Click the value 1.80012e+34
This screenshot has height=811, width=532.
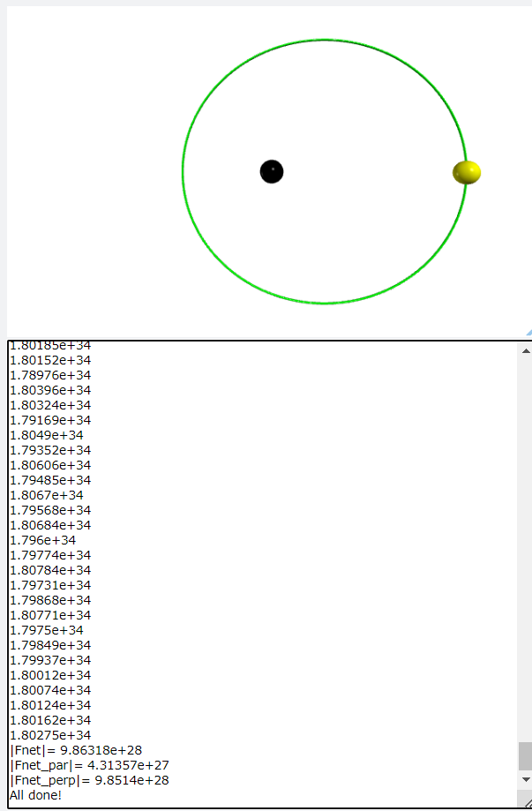pos(50,675)
